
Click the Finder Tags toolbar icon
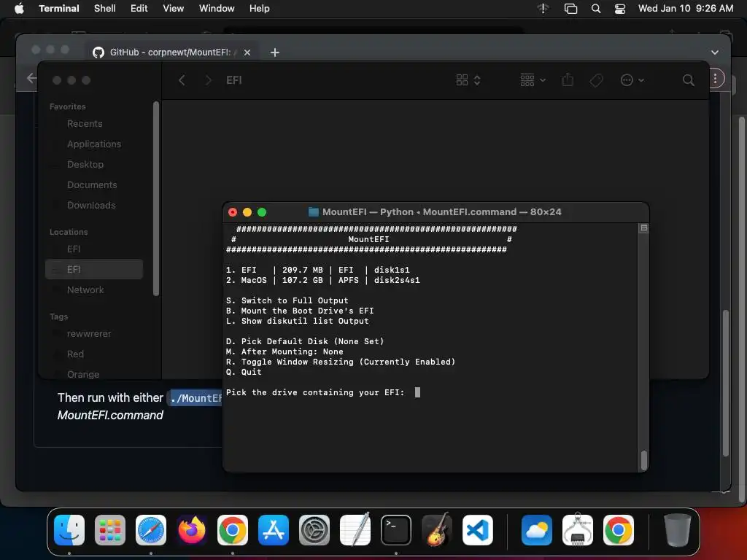pos(596,80)
